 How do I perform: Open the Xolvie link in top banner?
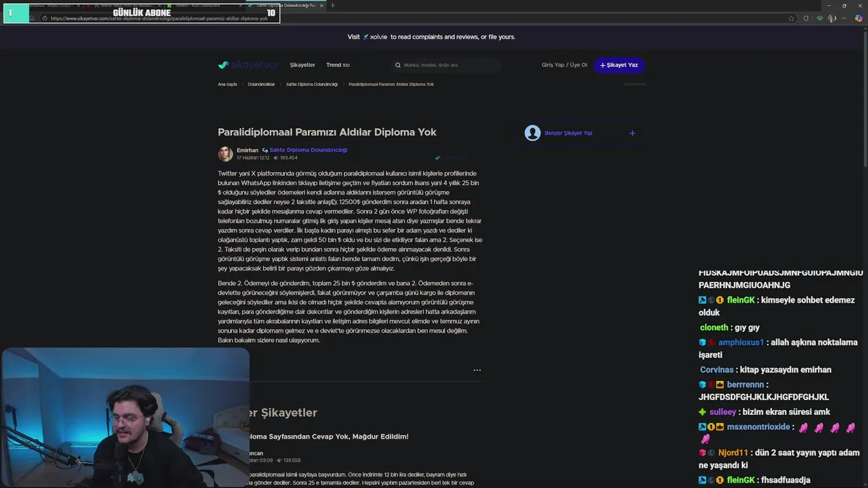coord(376,37)
